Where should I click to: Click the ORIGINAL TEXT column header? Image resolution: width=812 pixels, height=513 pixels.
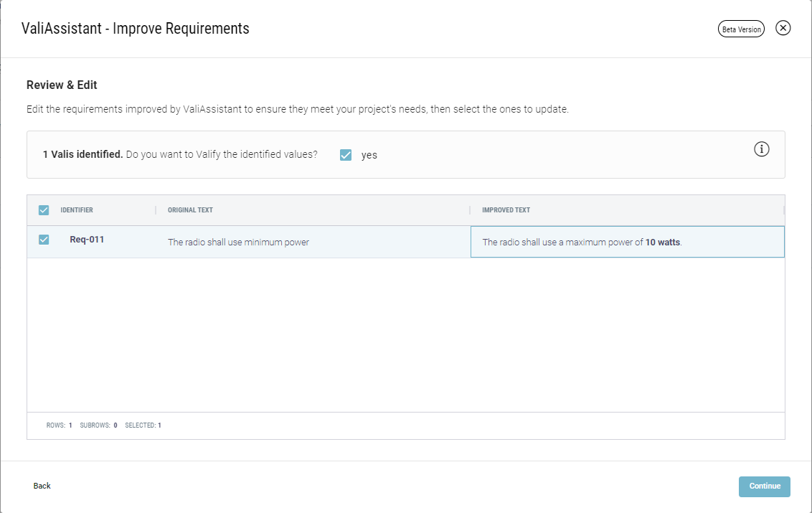click(190, 210)
